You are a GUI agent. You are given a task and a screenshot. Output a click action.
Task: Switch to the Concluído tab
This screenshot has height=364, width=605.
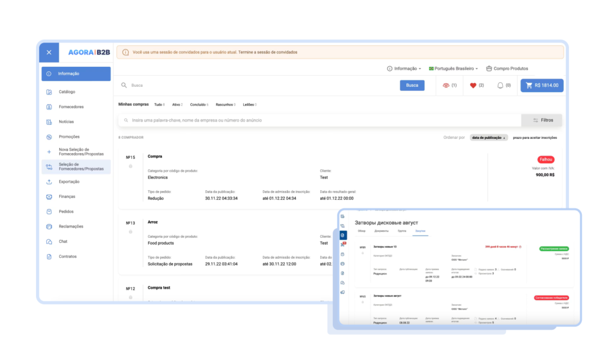199,105
